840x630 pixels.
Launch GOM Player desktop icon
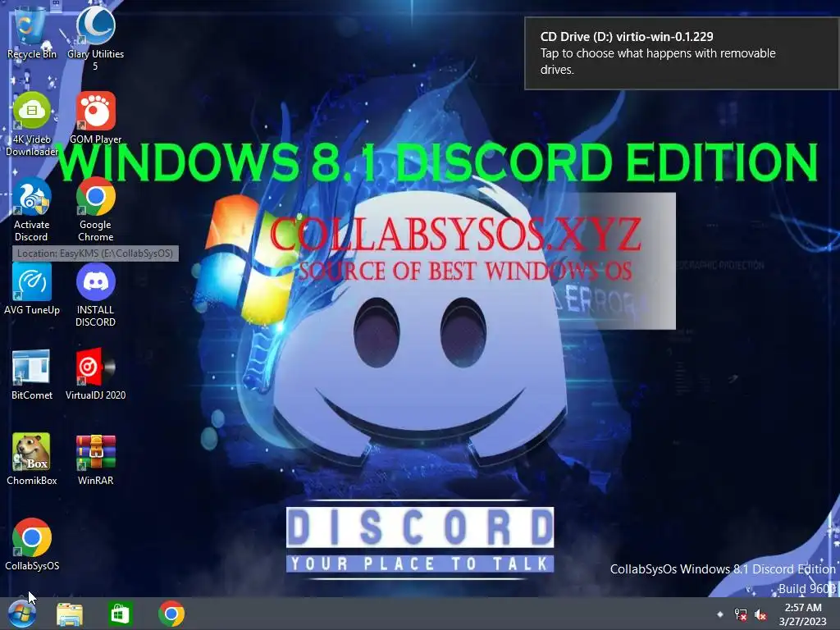click(95, 117)
